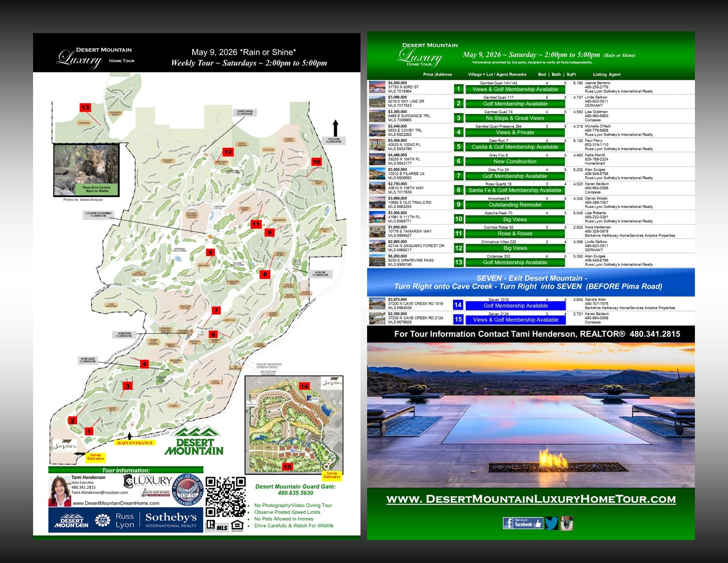Screen dimensions: 728x563
Task: Click the Equal Housing Opportunity icon
Action: [x=237, y=526]
